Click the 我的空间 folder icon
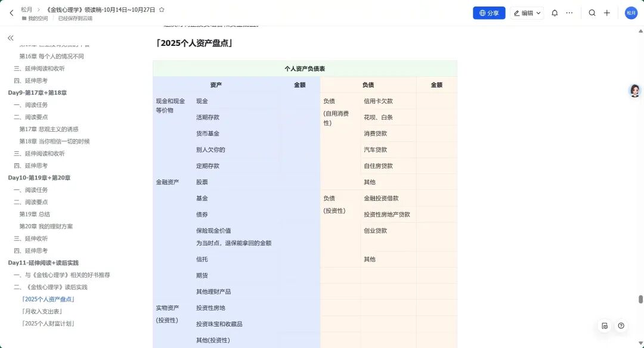 pos(24,18)
